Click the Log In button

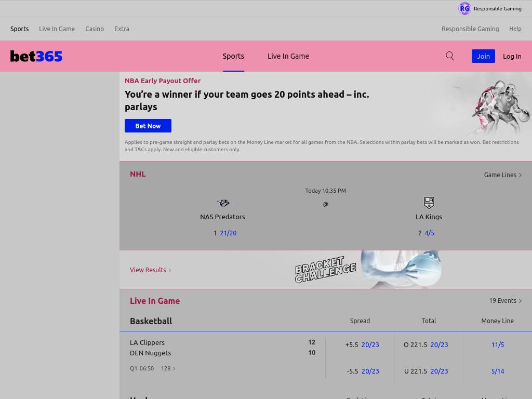tap(512, 56)
